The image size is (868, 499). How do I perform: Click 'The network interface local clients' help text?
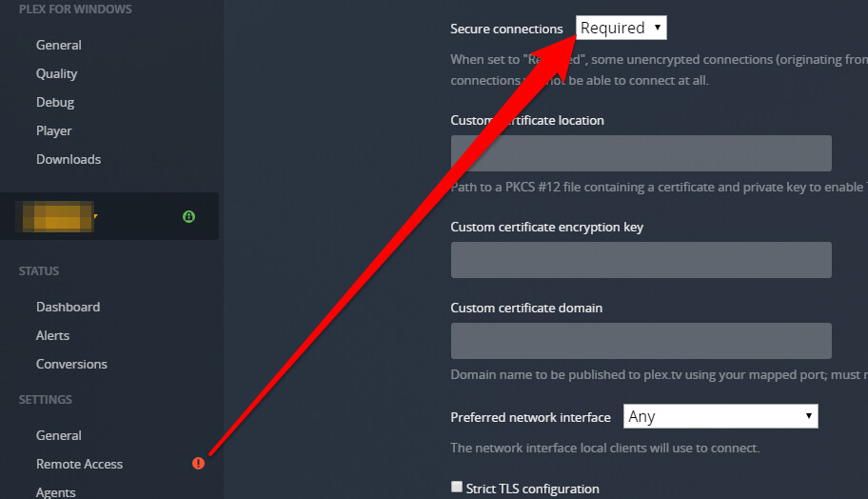(605, 448)
